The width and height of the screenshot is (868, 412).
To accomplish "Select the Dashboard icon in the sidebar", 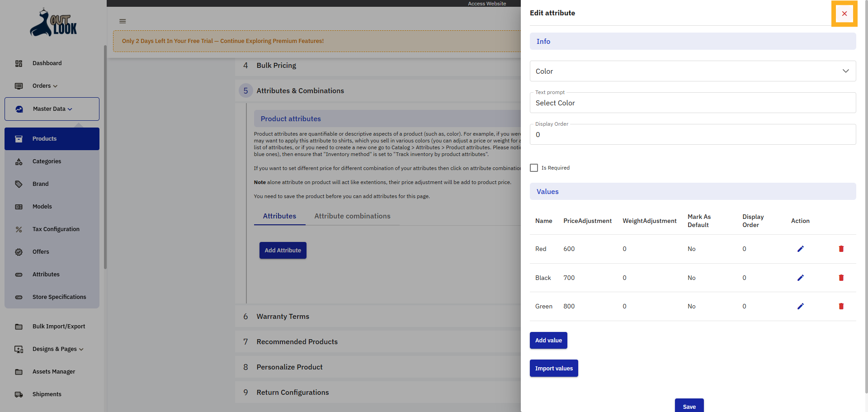I will click(19, 63).
